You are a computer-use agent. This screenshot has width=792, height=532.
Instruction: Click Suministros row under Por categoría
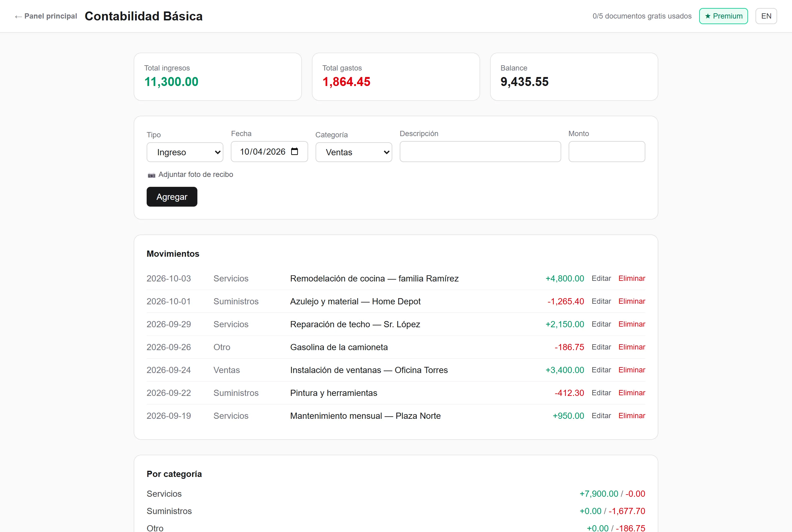396,511
